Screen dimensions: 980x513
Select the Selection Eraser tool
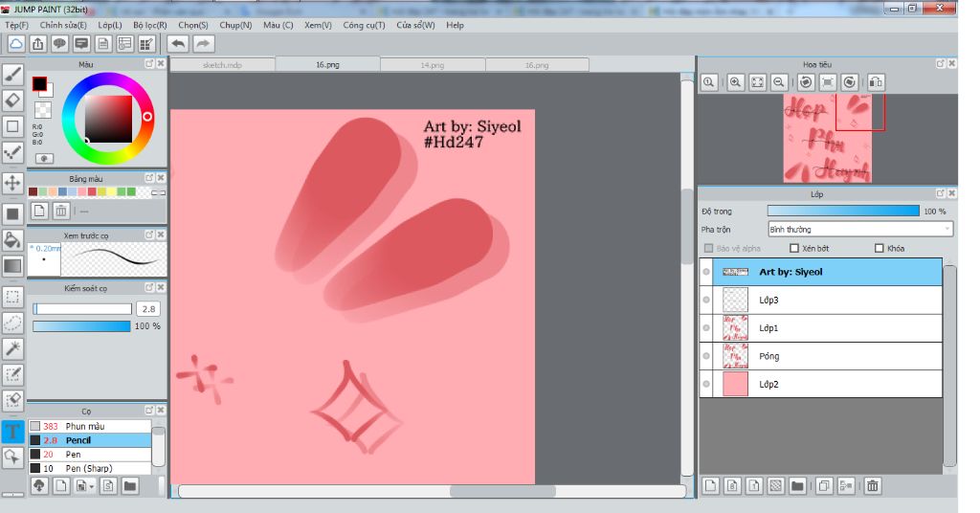tap(13, 400)
